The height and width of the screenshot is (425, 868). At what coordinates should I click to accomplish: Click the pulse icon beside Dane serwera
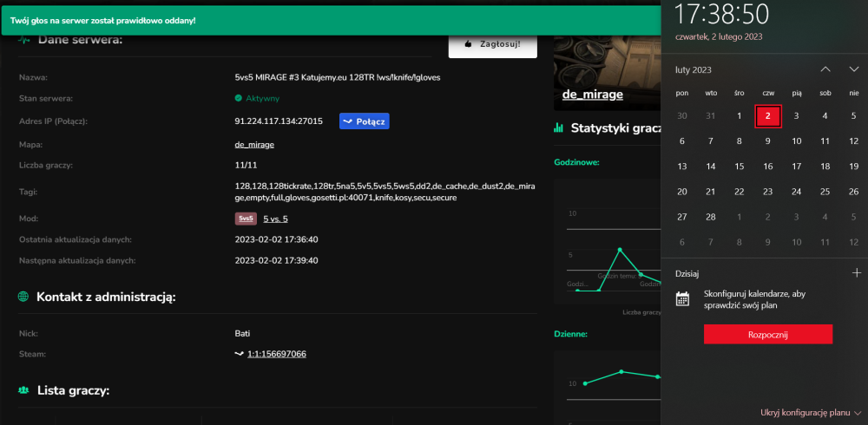point(23,39)
